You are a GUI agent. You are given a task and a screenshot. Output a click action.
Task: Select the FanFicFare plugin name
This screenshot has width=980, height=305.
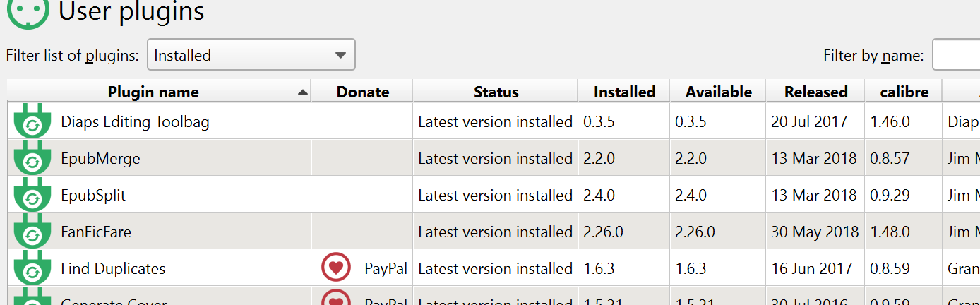[96, 232]
